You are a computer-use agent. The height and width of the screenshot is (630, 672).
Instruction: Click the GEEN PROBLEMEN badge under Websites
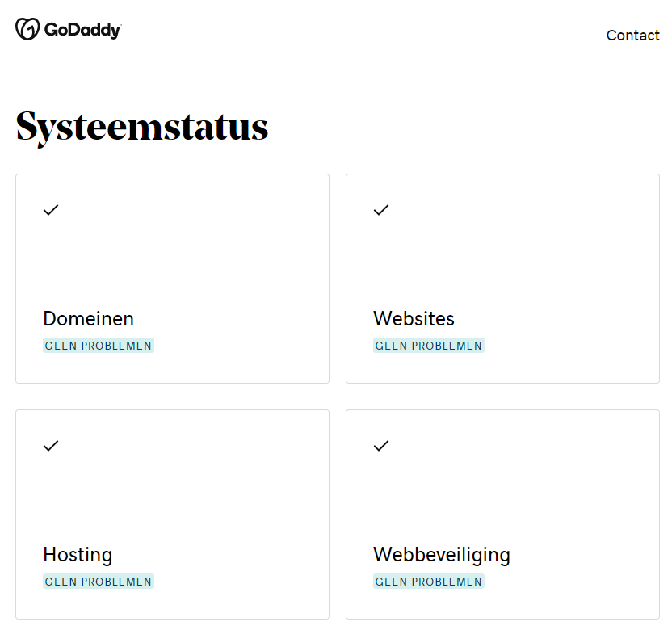pyautogui.click(x=429, y=346)
